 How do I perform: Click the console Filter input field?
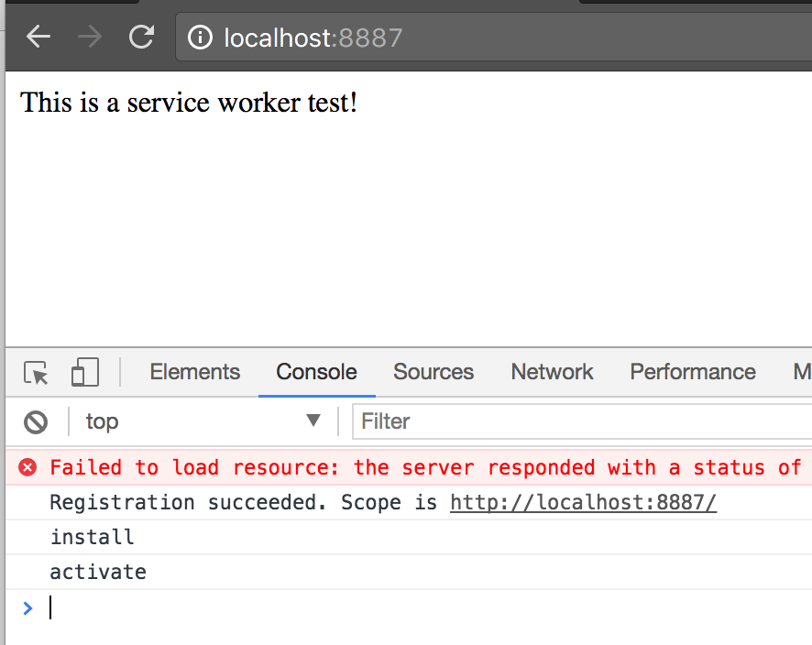577,421
